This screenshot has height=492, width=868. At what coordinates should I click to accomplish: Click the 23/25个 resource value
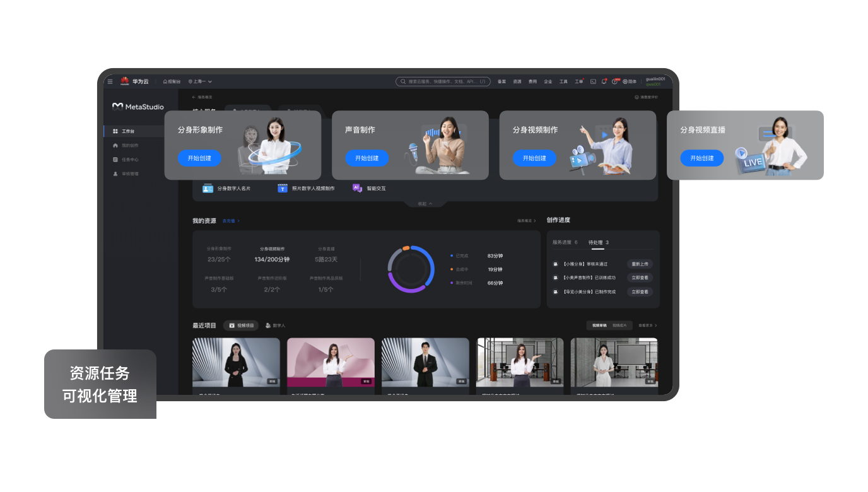point(219,259)
